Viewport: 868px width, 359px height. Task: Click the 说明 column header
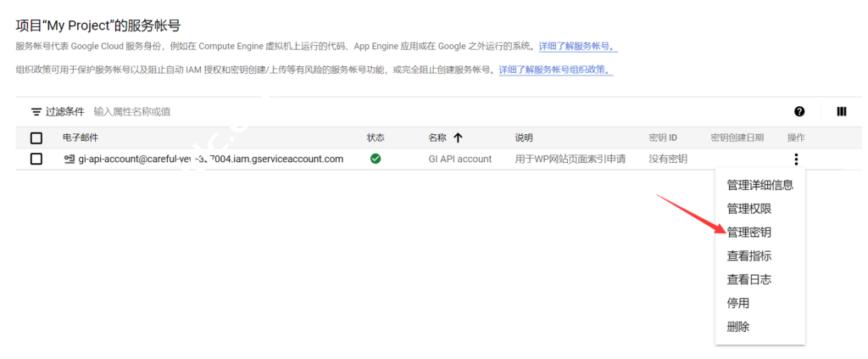coord(524,137)
